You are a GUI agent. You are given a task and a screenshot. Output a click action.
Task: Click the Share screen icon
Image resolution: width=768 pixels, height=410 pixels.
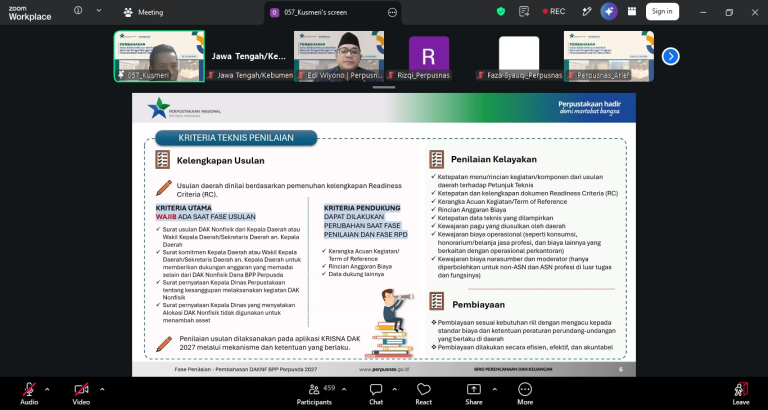(x=474, y=389)
